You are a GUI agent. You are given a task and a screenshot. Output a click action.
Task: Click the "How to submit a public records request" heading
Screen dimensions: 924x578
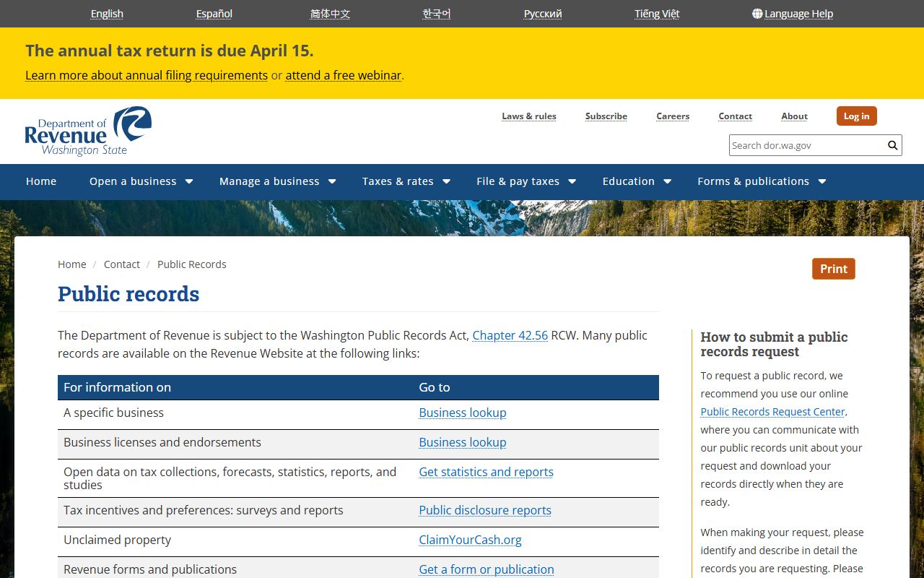774,344
